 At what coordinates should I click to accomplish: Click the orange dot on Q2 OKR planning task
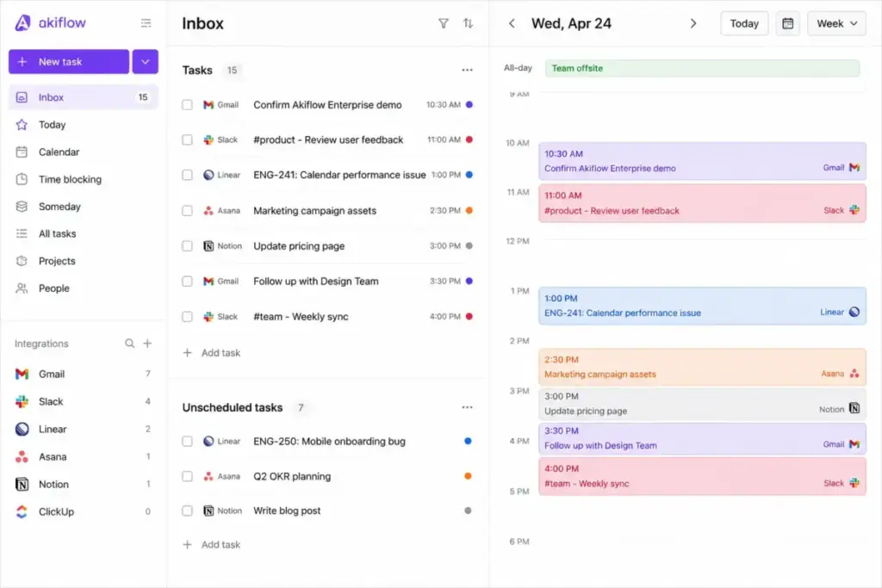tap(468, 476)
